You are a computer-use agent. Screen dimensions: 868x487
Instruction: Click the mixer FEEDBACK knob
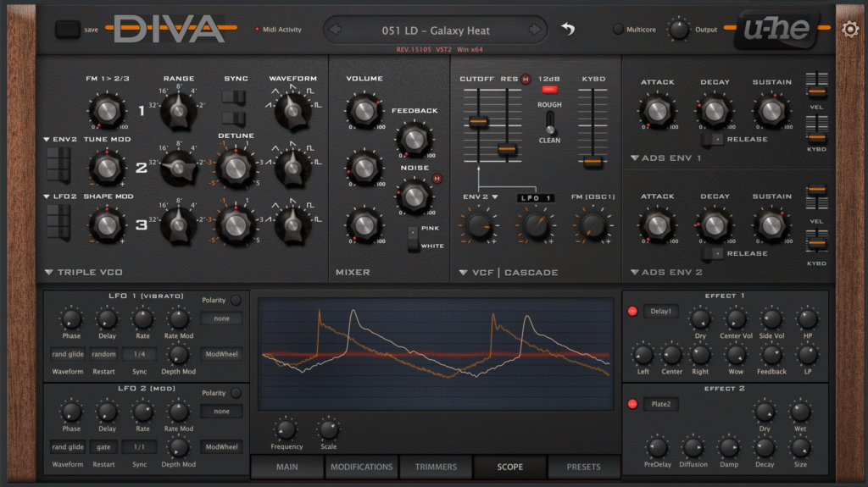click(x=414, y=139)
